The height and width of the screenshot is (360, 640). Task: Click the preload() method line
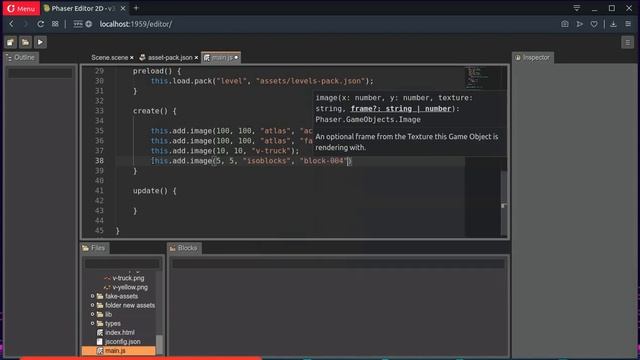click(157, 71)
